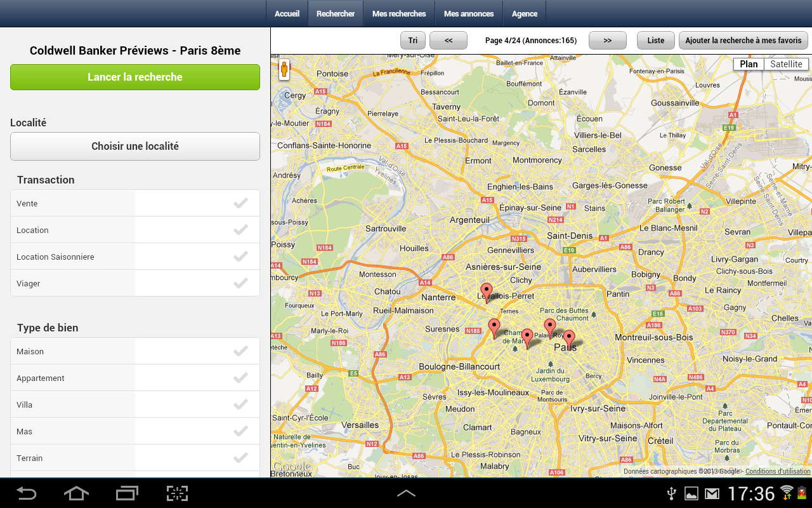Tap the Android back arrow icon
Image resolution: width=812 pixels, height=508 pixels.
pyautogui.click(x=26, y=493)
